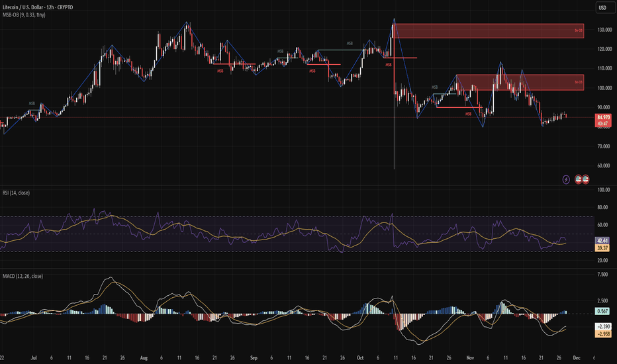Click the MACD histogram value tag 0.567
Screen dimensions: 617x364
[x=602, y=311]
